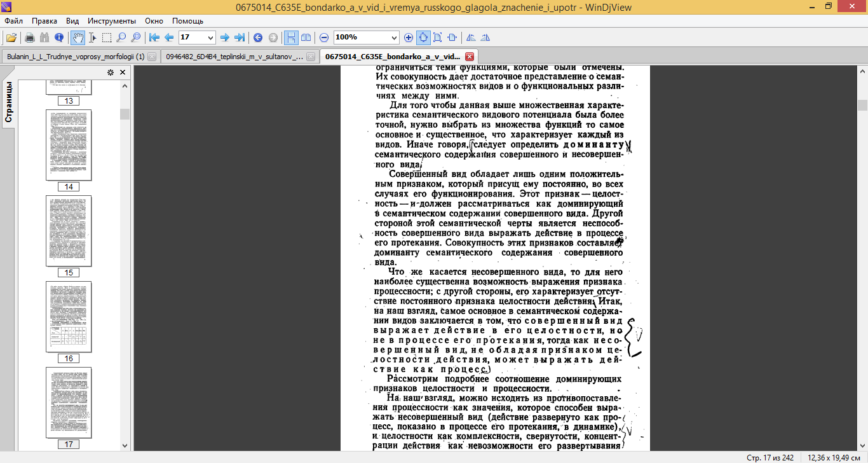
Task: Open the Помощь menu
Action: (x=187, y=20)
